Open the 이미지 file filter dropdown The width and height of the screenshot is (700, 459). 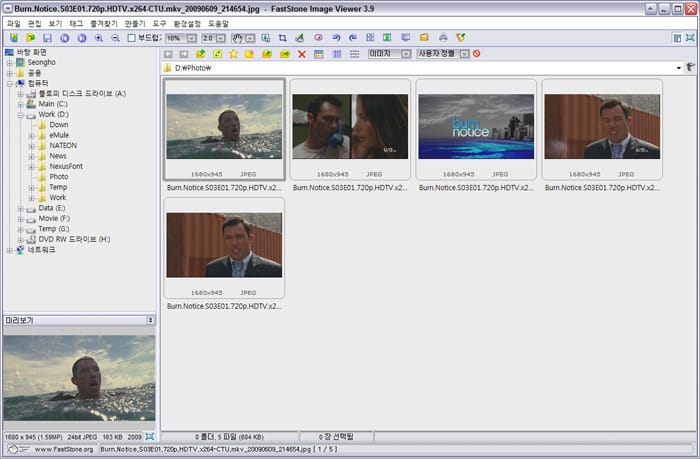[406, 54]
